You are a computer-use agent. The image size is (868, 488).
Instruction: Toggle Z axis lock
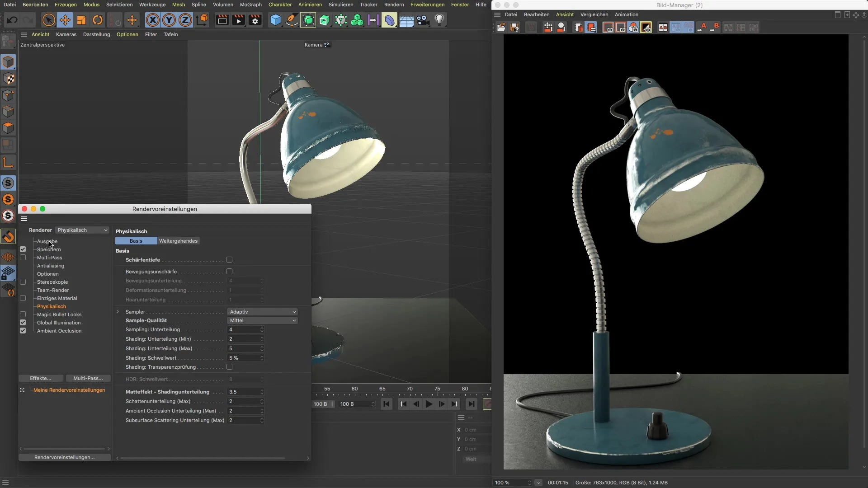(185, 20)
